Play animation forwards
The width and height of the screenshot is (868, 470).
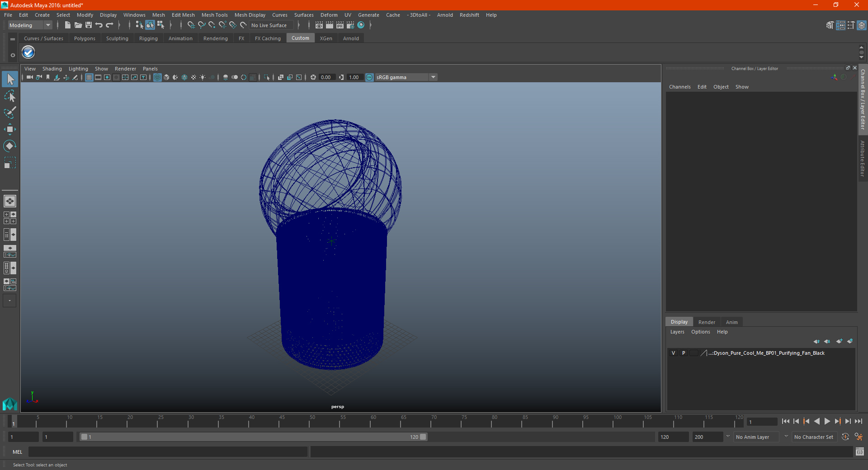(x=827, y=421)
